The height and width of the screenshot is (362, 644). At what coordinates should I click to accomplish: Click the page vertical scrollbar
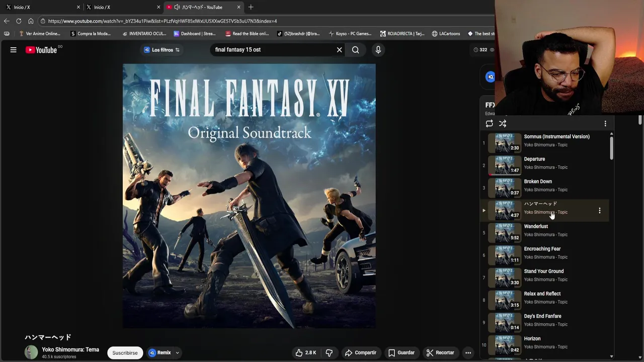click(x=640, y=120)
